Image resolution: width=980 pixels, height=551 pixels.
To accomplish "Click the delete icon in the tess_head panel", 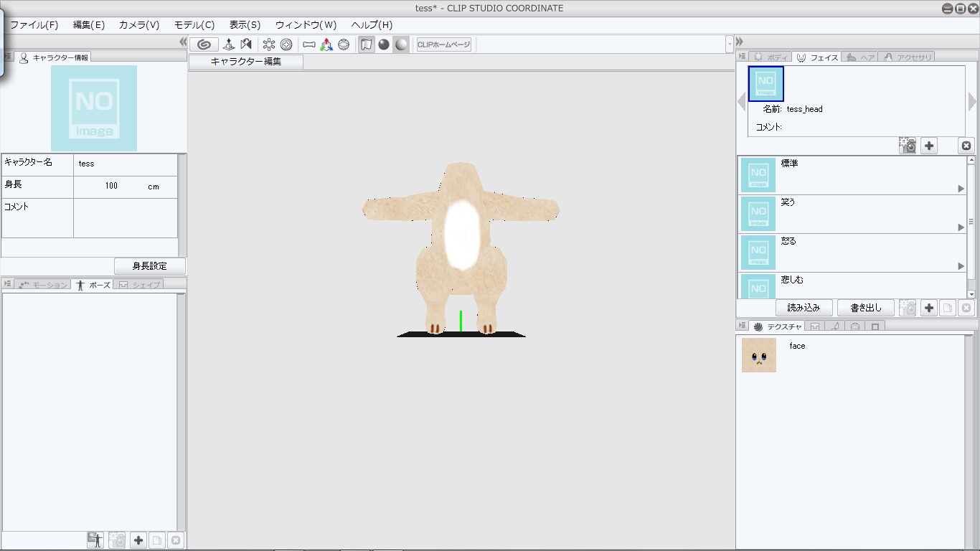I will click(966, 146).
